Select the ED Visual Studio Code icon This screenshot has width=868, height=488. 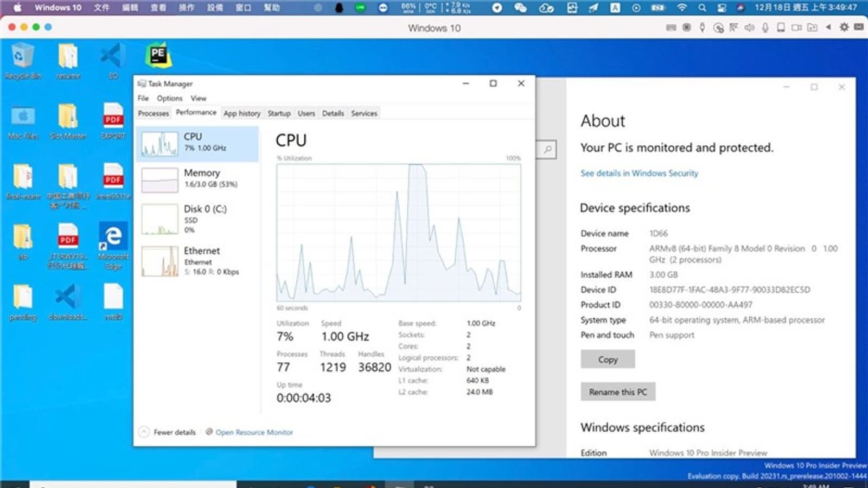point(113,61)
